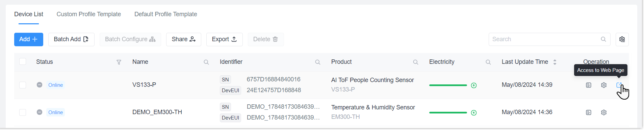This screenshot has width=644, height=130.
Task: Click the Identifier column search icon
Action: (x=318, y=62)
